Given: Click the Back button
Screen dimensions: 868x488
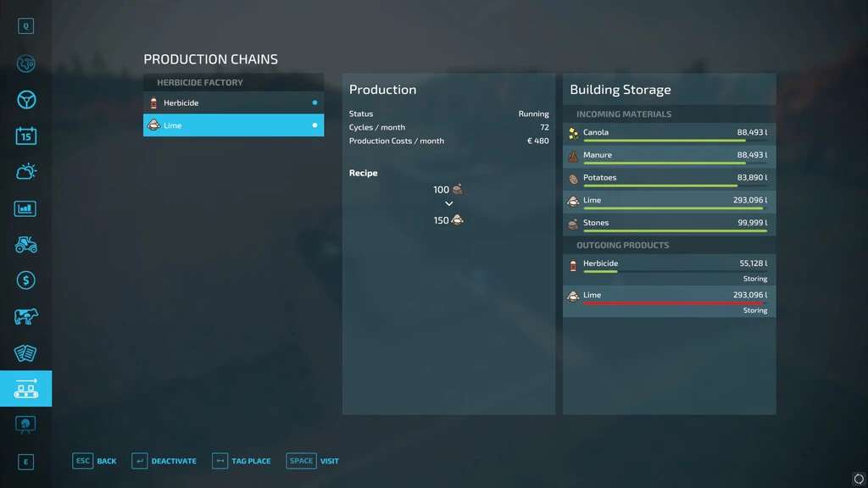Looking at the screenshot, I should 95,461.
